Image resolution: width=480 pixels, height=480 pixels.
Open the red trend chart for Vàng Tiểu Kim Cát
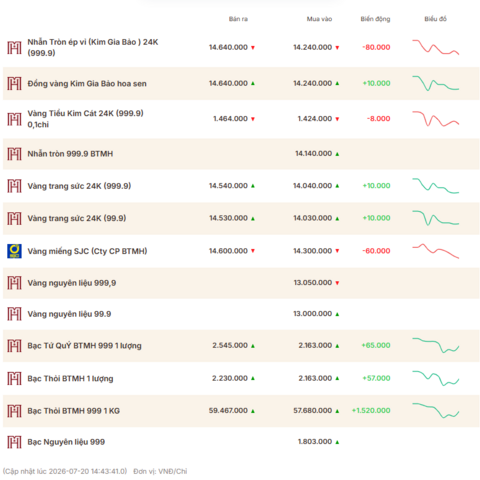436,119
